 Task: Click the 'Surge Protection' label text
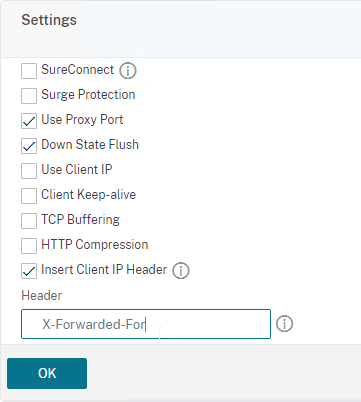tap(88, 95)
